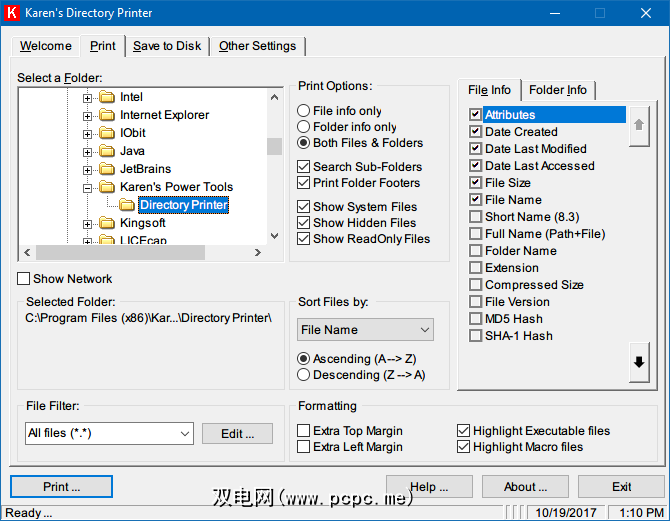Click the Kingsoft folder icon
The height and width of the screenshot is (521, 670).
(x=107, y=223)
